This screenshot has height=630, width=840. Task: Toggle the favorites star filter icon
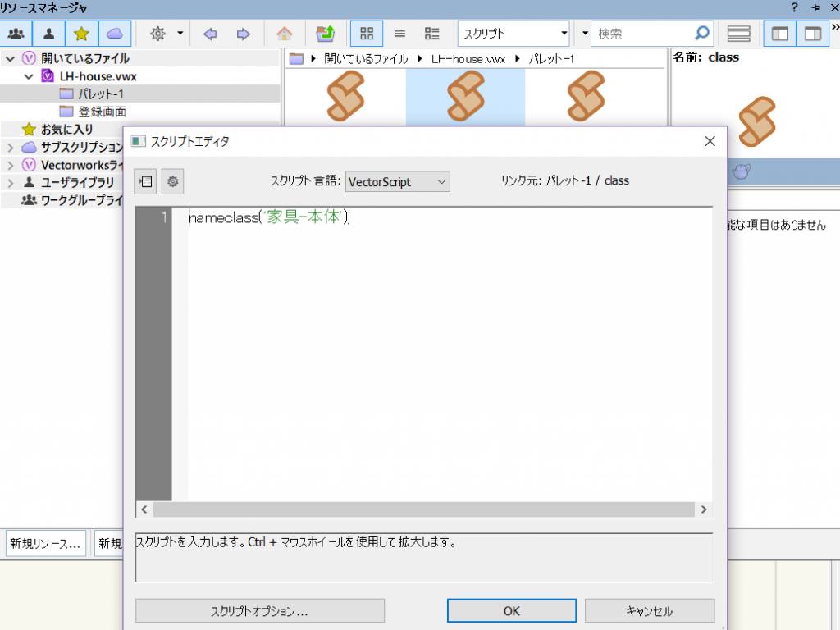(81, 34)
